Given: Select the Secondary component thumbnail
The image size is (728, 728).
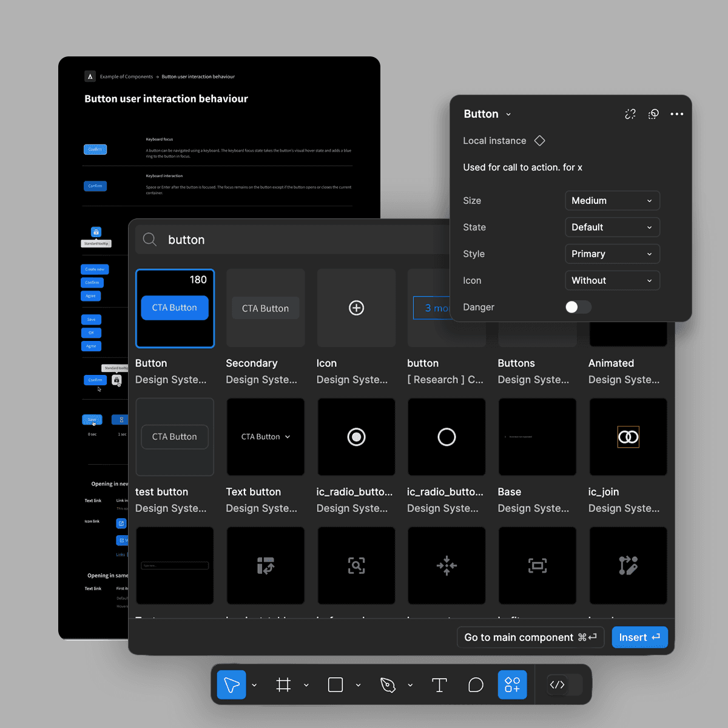Looking at the screenshot, I should (265, 308).
